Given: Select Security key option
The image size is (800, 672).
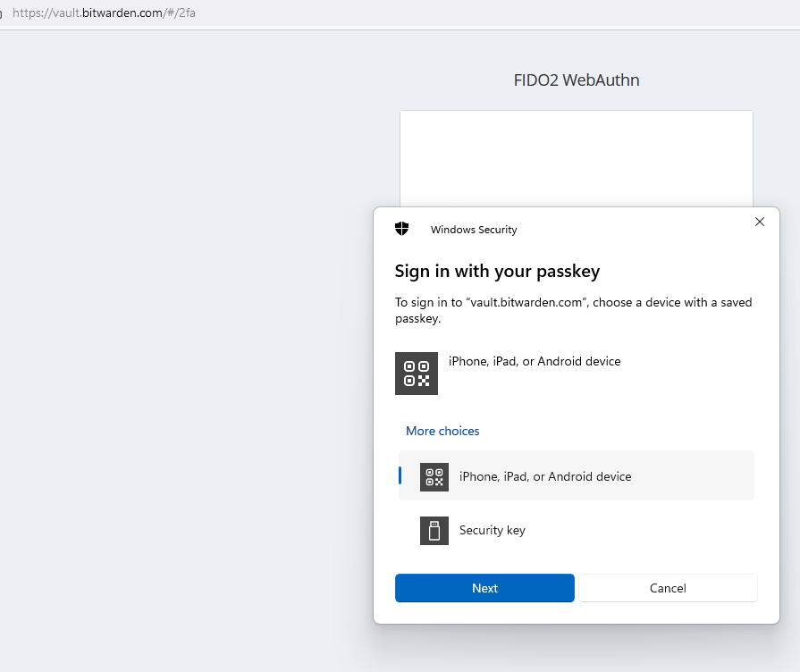Looking at the screenshot, I should [576, 531].
